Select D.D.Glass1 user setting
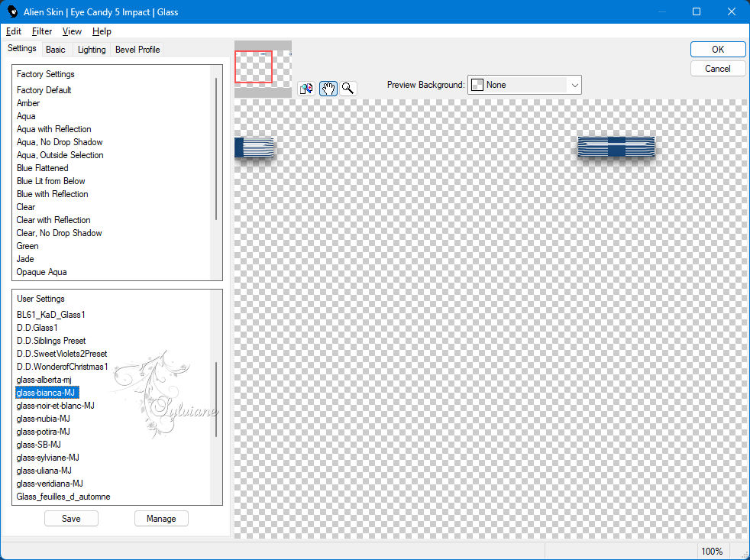The image size is (750, 560). pos(37,328)
